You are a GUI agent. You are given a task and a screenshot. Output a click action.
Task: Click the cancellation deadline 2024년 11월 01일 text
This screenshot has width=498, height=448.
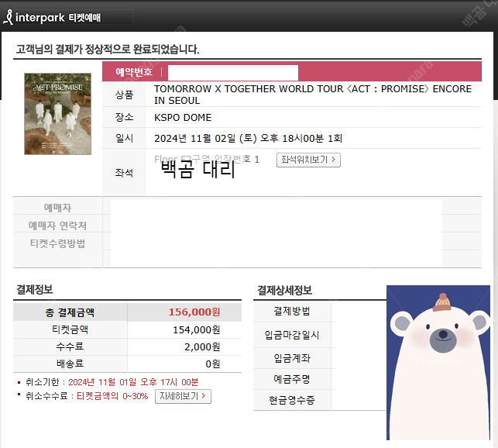pyautogui.click(x=134, y=382)
